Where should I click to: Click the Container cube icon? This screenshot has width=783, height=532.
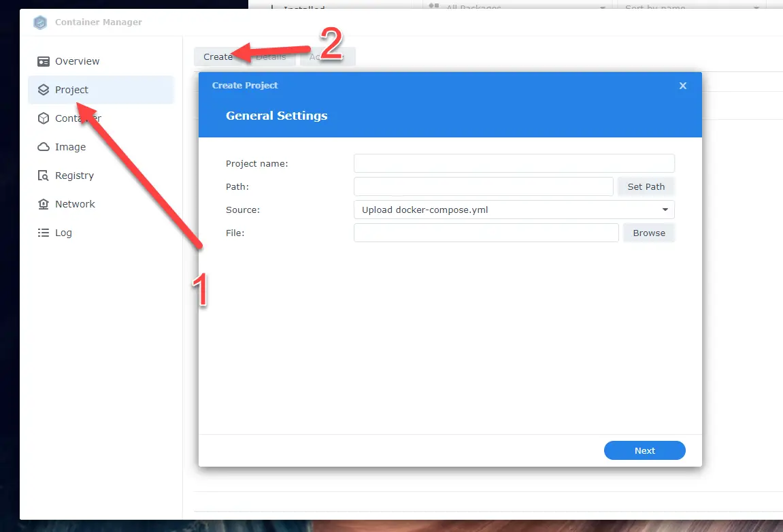[44, 118]
